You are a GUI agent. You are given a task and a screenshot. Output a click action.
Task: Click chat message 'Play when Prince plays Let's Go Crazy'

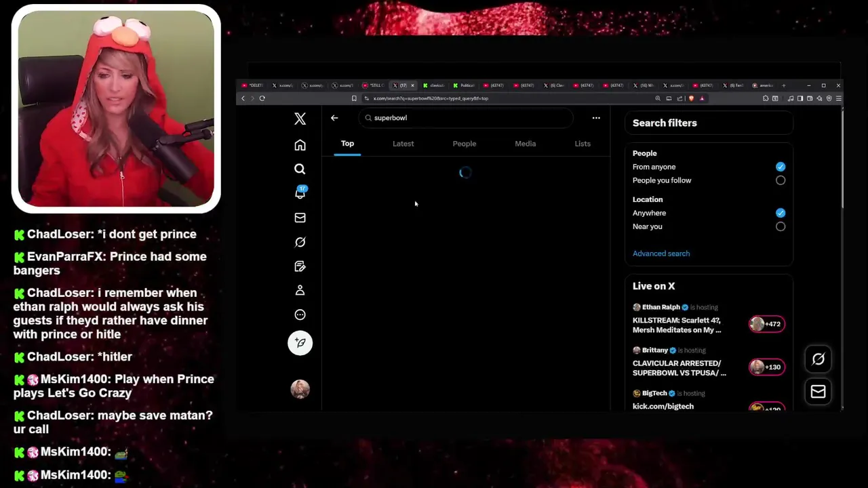[114, 386]
